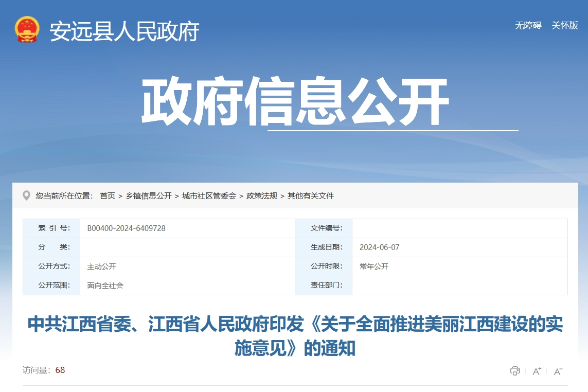Viewport: 588px width, 392px height.
Task: Click the location pin icon
Action: (27, 195)
